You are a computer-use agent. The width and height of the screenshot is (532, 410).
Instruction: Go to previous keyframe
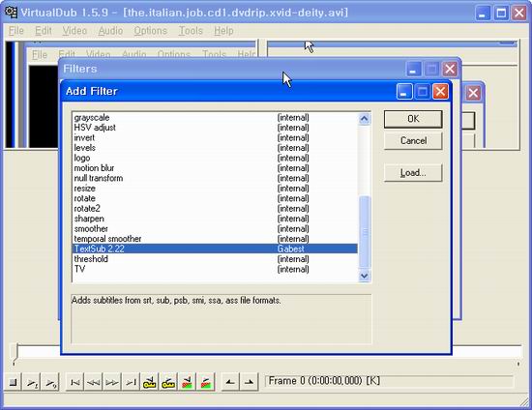click(x=149, y=382)
